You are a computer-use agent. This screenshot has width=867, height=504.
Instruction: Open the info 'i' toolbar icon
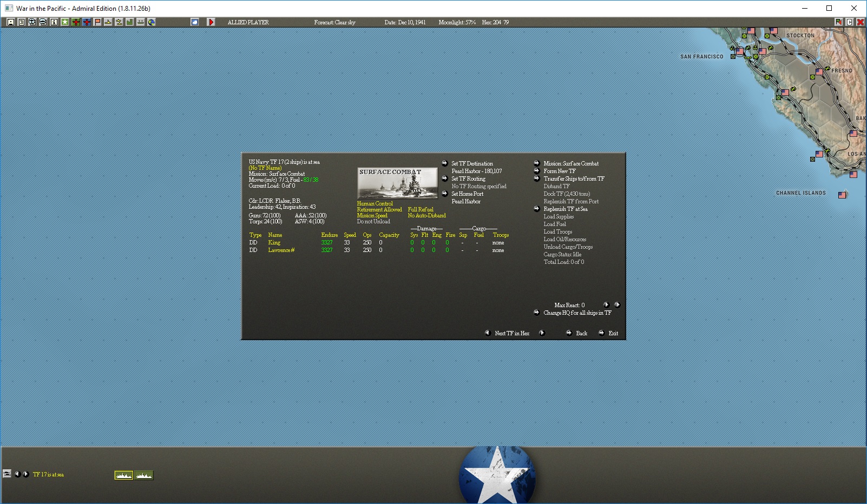coord(54,22)
